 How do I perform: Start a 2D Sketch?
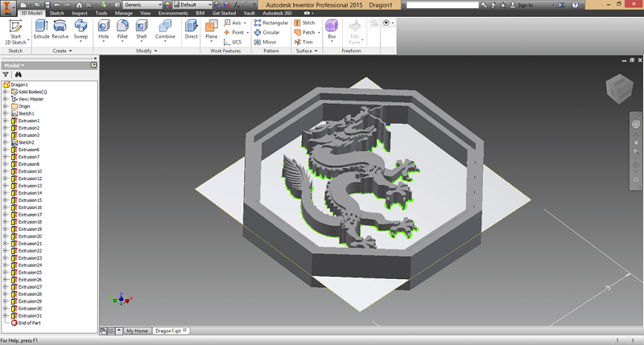click(x=15, y=32)
